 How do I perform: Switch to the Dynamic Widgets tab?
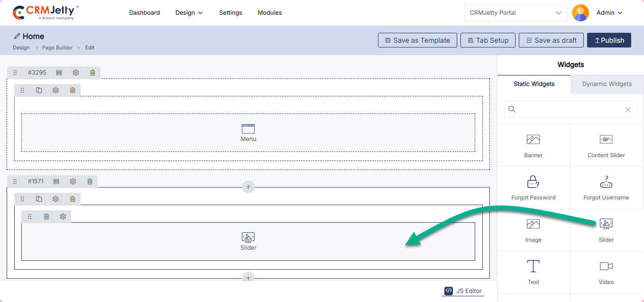[607, 84]
